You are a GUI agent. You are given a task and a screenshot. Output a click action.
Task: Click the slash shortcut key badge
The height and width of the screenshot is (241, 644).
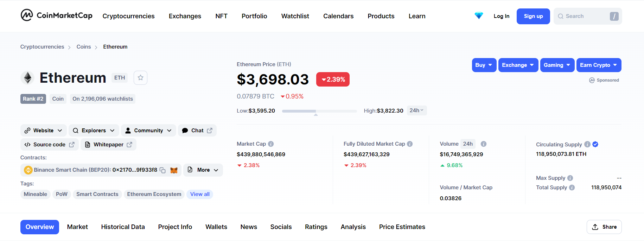tap(614, 16)
